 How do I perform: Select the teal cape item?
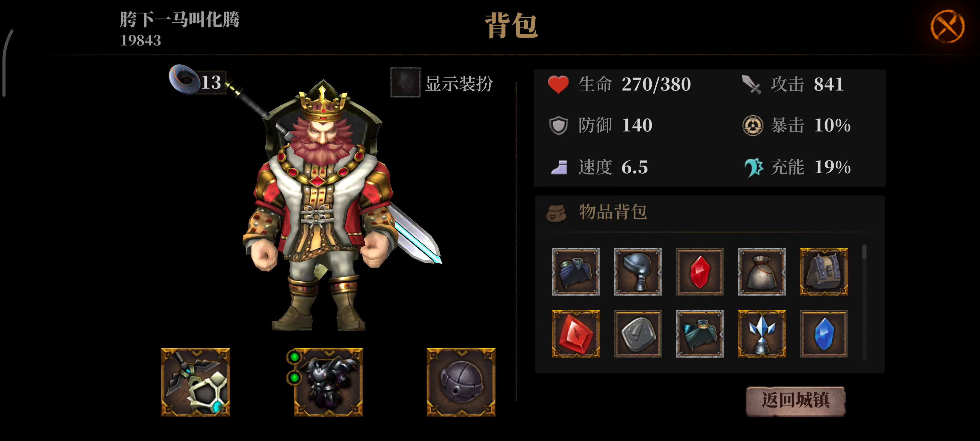click(x=699, y=334)
